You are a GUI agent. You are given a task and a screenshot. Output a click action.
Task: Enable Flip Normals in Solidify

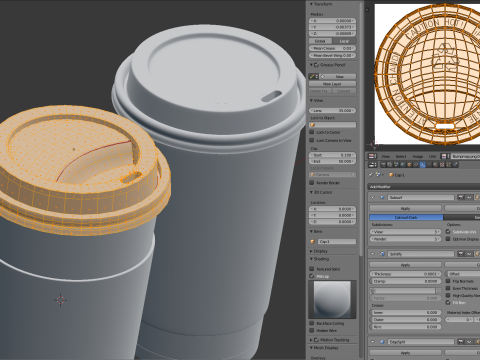point(448,281)
